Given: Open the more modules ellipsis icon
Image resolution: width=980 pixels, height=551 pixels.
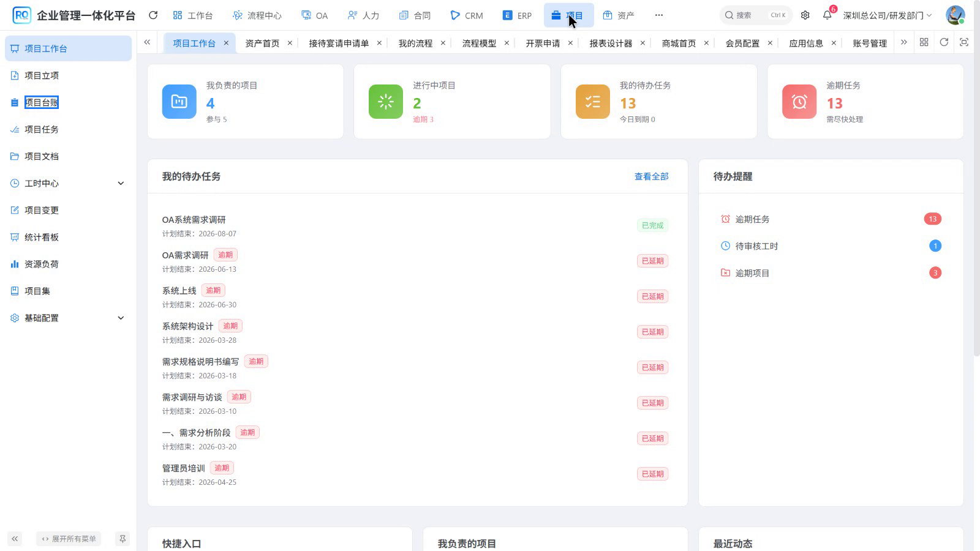Looking at the screenshot, I should tap(658, 15).
